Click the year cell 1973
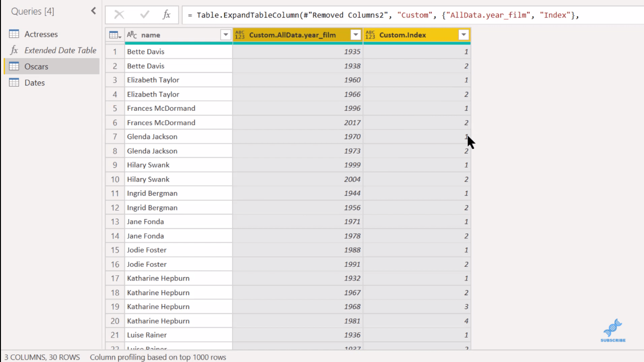Image resolution: width=644 pixels, height=362 pixels. click(x=298, y=151)
